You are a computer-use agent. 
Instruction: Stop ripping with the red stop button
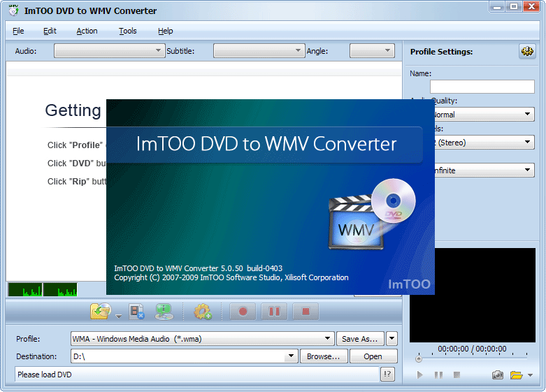pyautogui.click(x=306, y=311)
